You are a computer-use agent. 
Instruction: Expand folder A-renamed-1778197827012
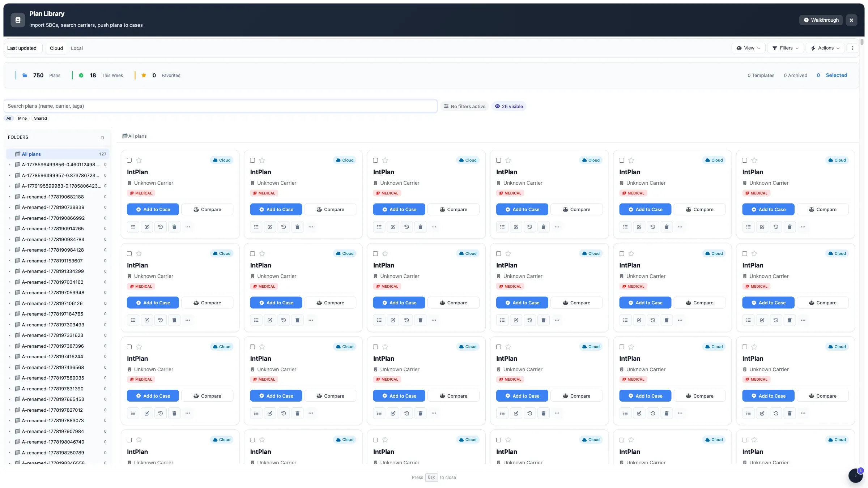tap(9, 410)
